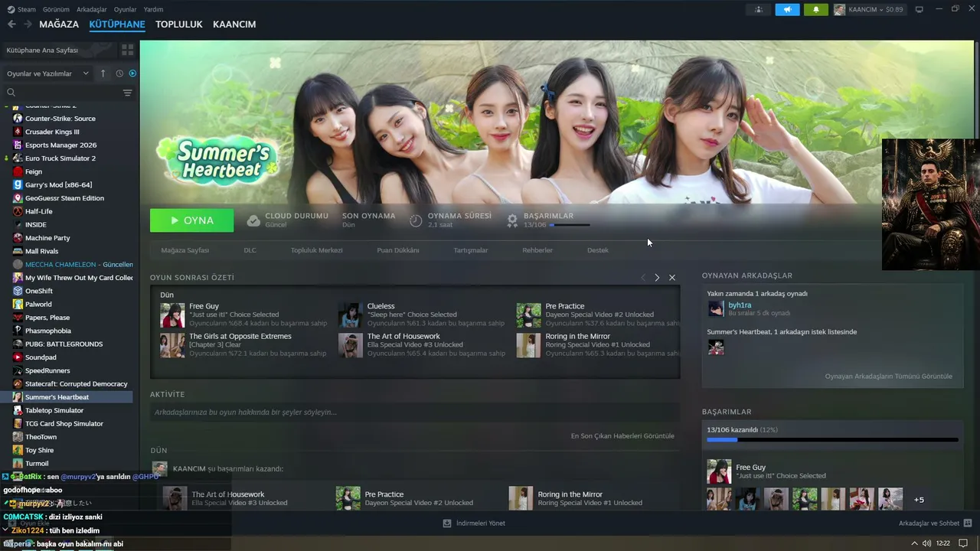Screen dimensions: 980x551
Task: Open the advanced filter icon beside search
Action: point(127,93)
